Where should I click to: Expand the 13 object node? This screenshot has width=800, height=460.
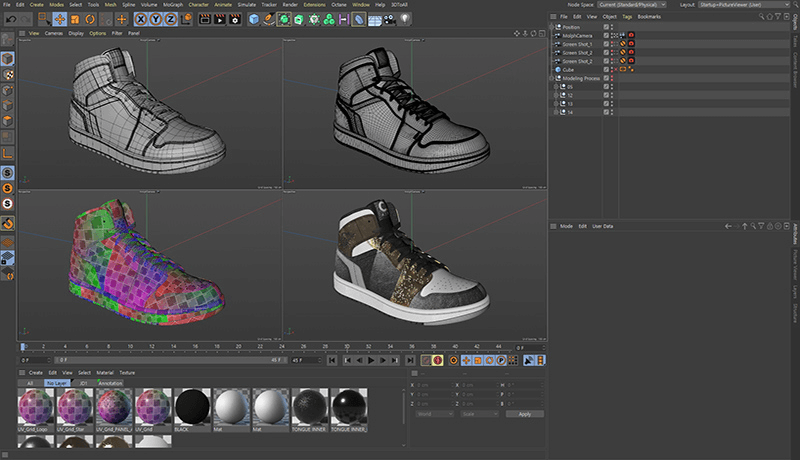(556, 104)
